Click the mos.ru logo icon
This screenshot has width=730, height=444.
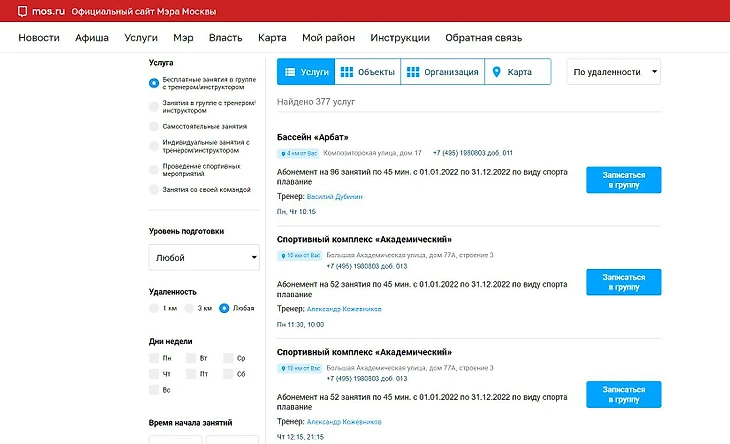[x=22, y=12]
